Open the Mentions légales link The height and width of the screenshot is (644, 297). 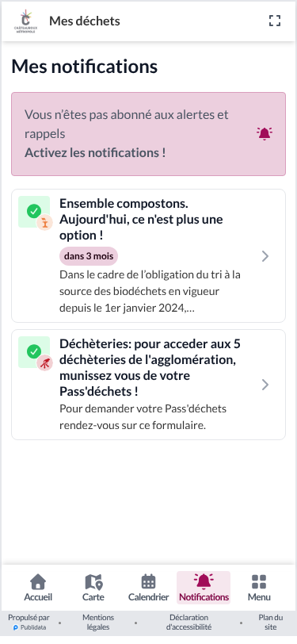point(98,623)
